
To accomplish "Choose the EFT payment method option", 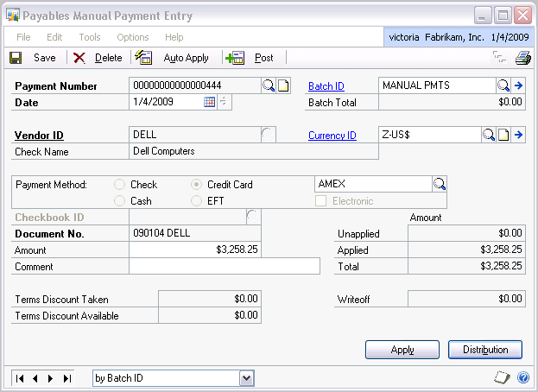I will [196, 201].
